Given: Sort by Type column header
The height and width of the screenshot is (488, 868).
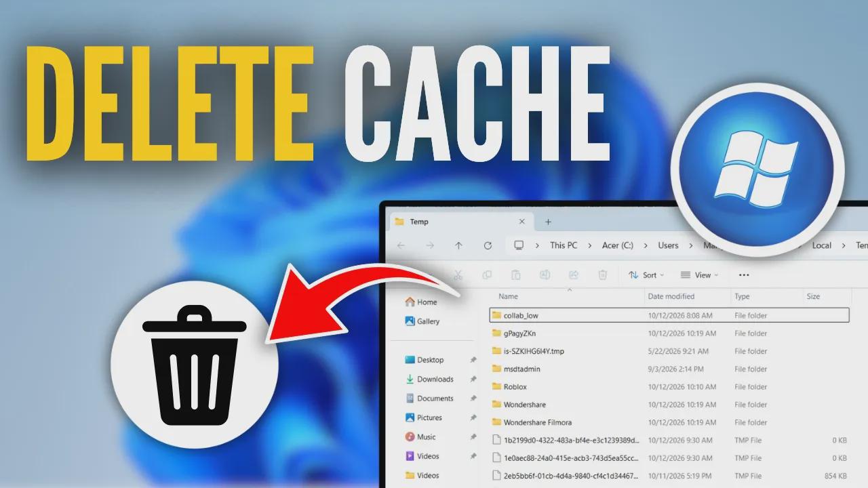Looking at the screenshot, I should [x=742, y=296].
